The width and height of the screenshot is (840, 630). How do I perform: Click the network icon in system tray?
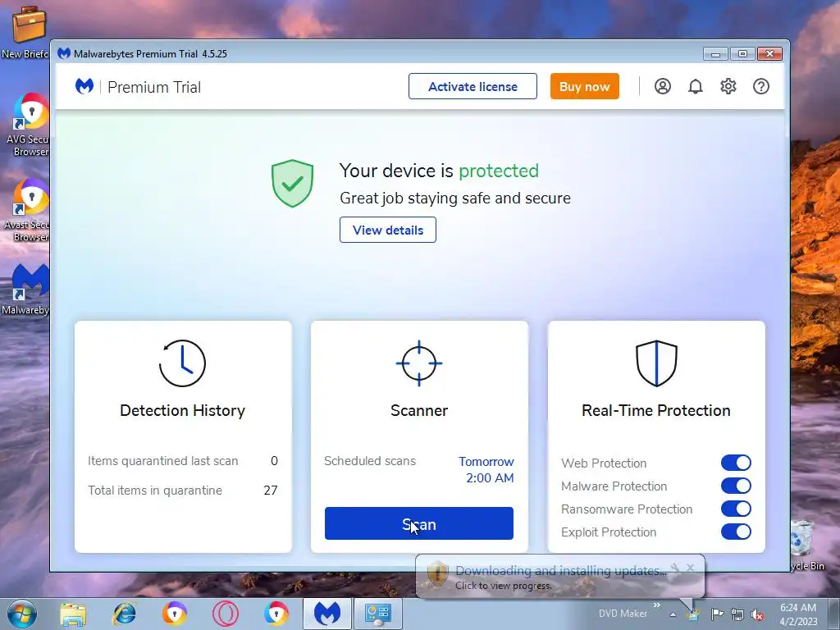737,614
